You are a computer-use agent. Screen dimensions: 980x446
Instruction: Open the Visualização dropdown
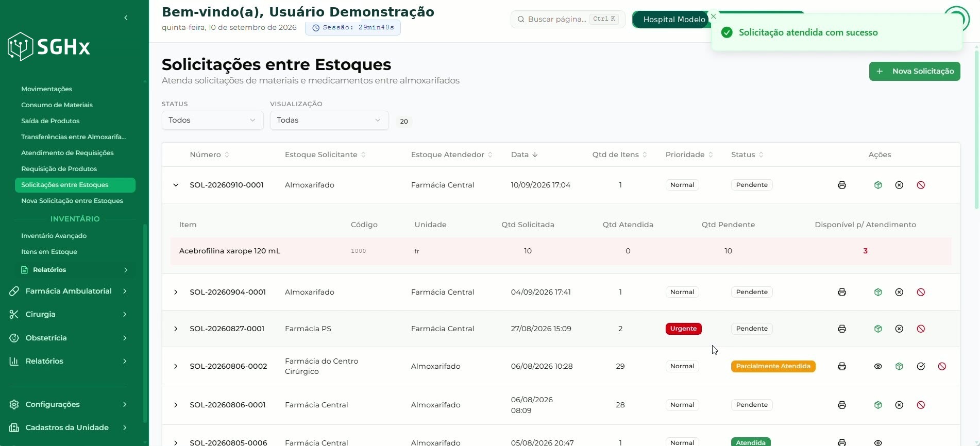329,120
